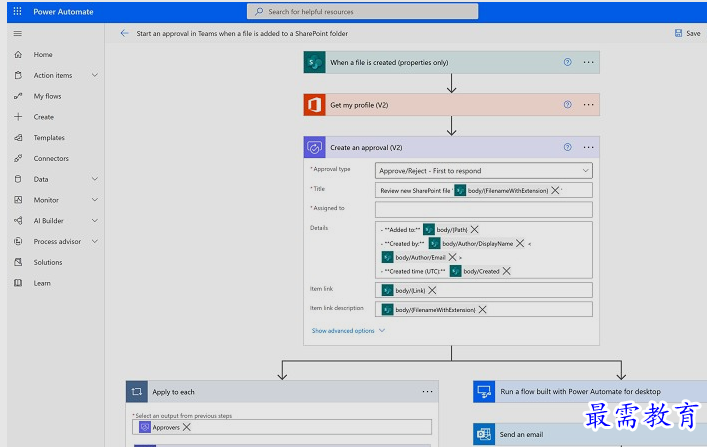The height and width of the screenshot is (447, 707).
Task: Collapse the Create an approval (V2) header
Action: [451, 147]
